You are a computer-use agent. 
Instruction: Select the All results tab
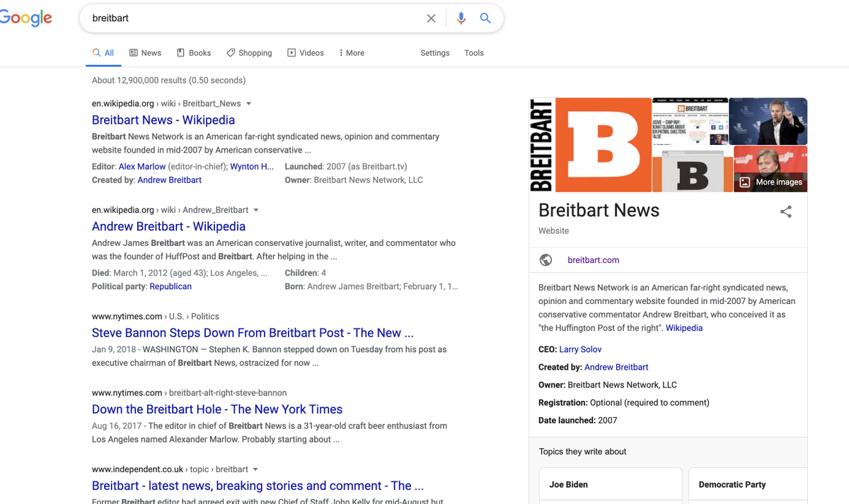coord(103,53)
